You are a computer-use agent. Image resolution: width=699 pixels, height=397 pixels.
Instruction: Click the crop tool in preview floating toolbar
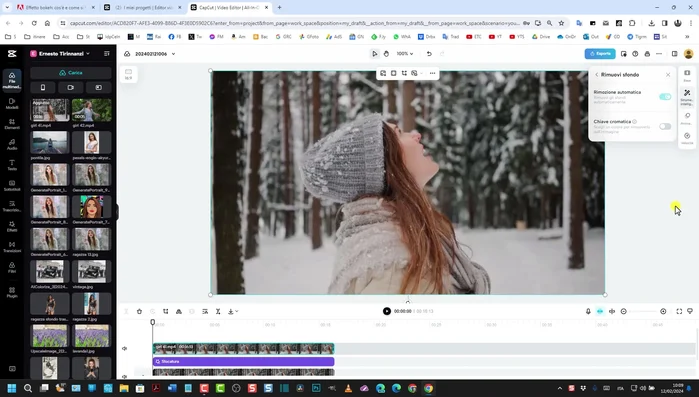(404, 73)
